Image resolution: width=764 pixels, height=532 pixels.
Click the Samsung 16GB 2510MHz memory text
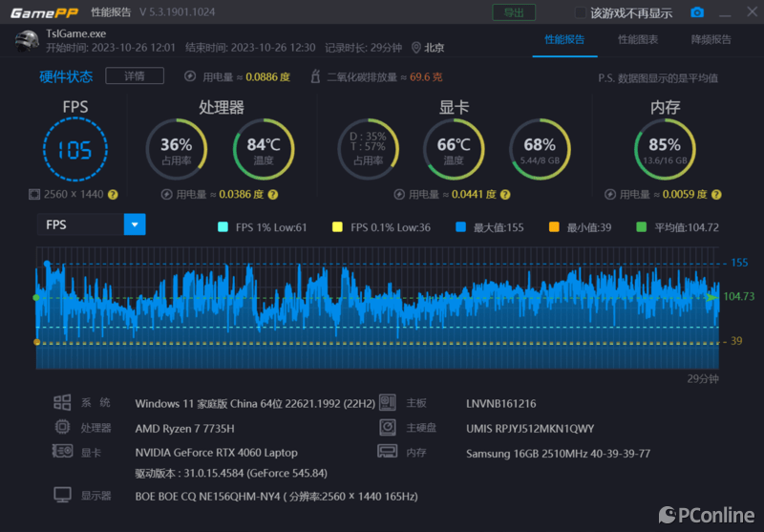(x=558, y=454)
